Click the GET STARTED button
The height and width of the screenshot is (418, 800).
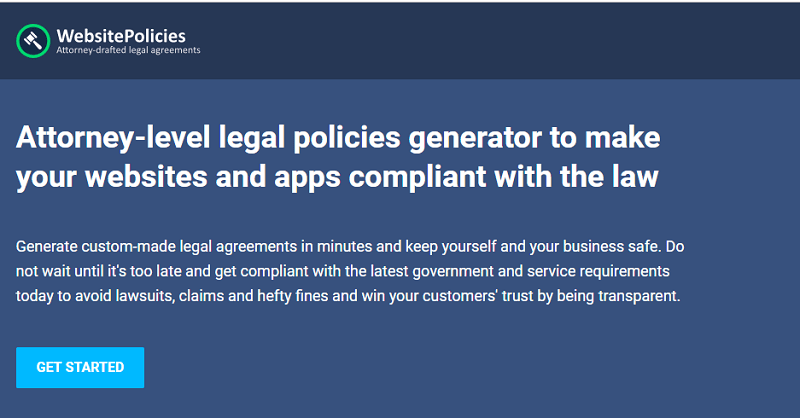tap(80, 367)
